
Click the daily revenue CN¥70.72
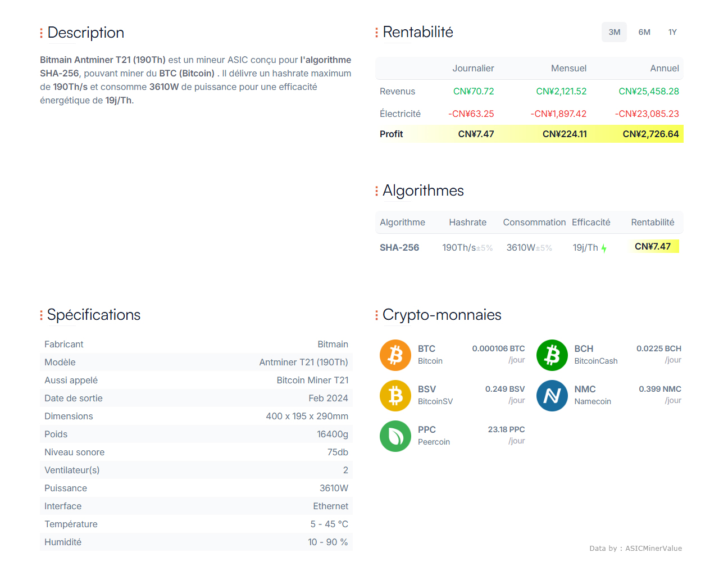474,91
